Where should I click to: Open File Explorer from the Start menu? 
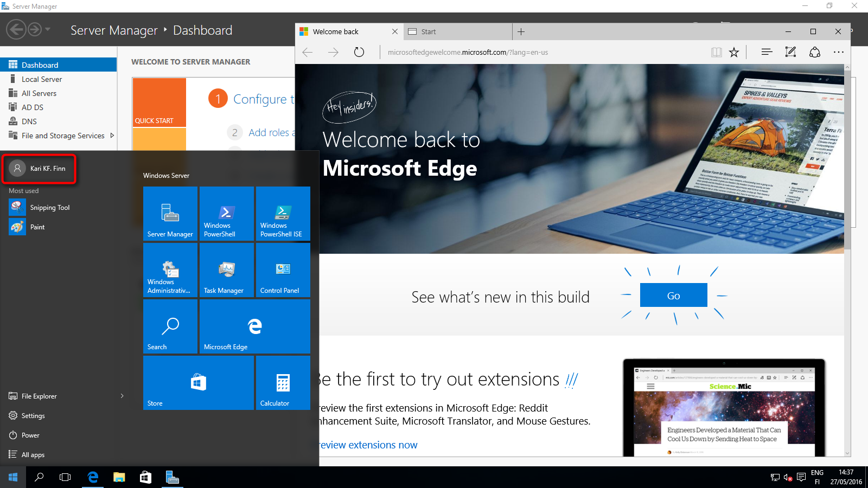coord(65,396)
